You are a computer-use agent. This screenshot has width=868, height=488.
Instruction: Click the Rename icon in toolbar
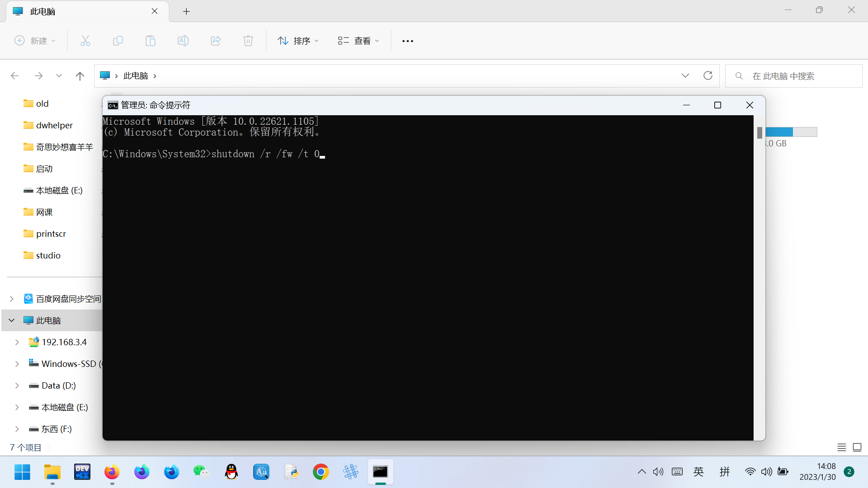tap(183, 41)
